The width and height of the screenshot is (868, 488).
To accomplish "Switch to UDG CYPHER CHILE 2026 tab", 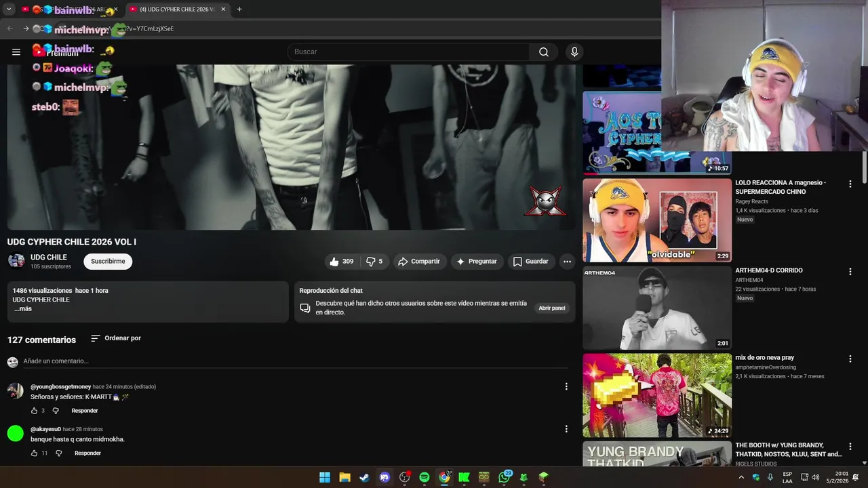I will point(178,9).
